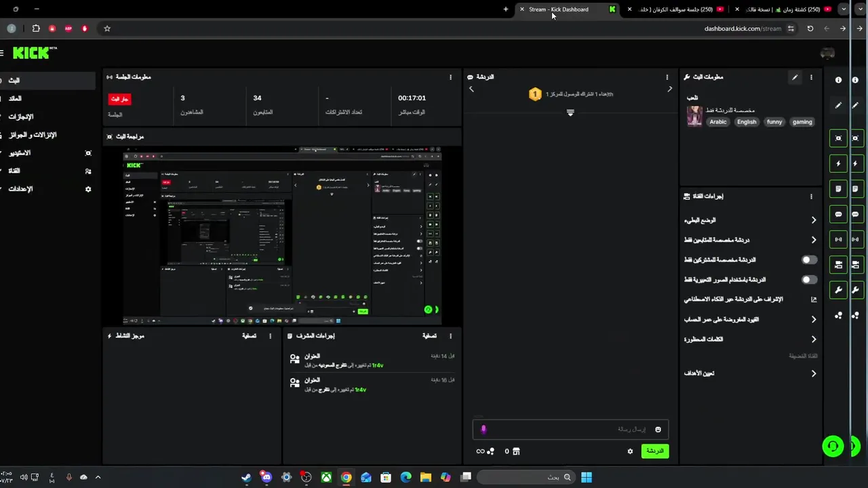Open the session info panel's three-dot menu

coord(450,77)
